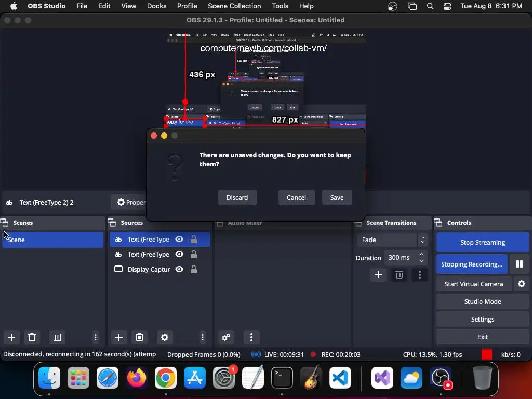The image size is (532, 399).
Task: Remove scene transition with trash icon
Action: [399, 275]
